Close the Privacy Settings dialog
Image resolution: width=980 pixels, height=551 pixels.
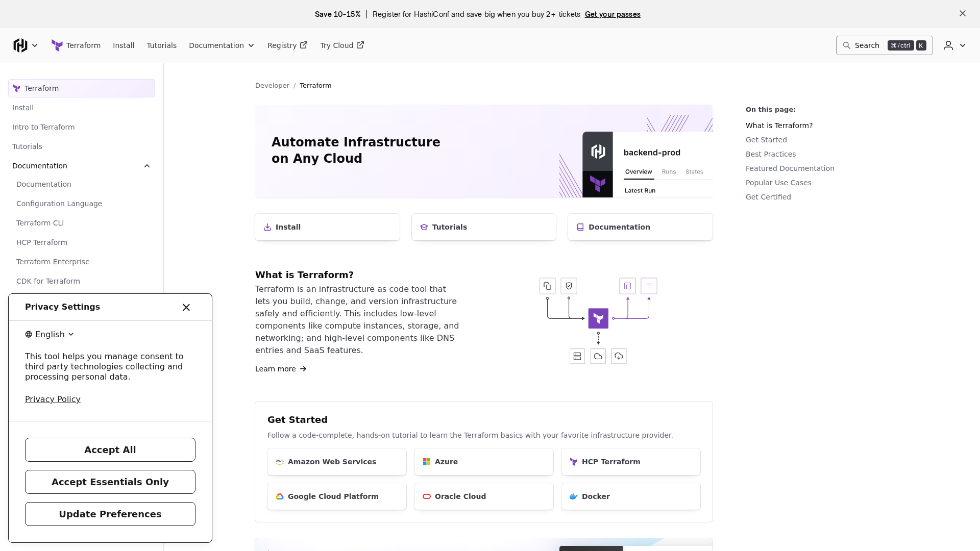[x=186, y=307]
